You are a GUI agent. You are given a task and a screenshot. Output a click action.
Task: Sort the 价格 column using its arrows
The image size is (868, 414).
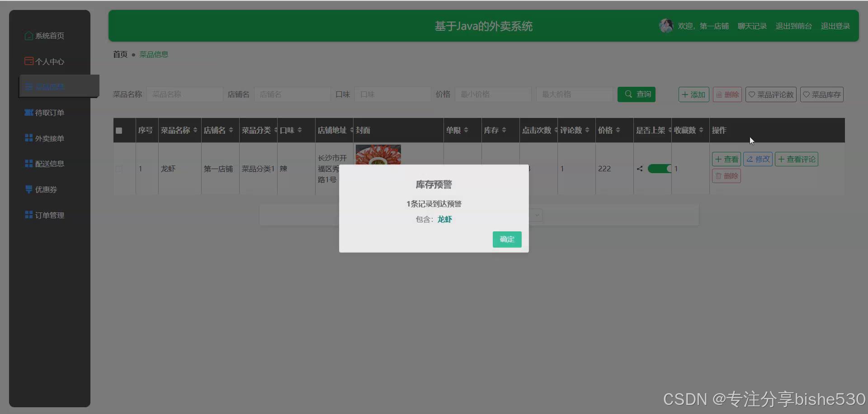coord(619,130)
